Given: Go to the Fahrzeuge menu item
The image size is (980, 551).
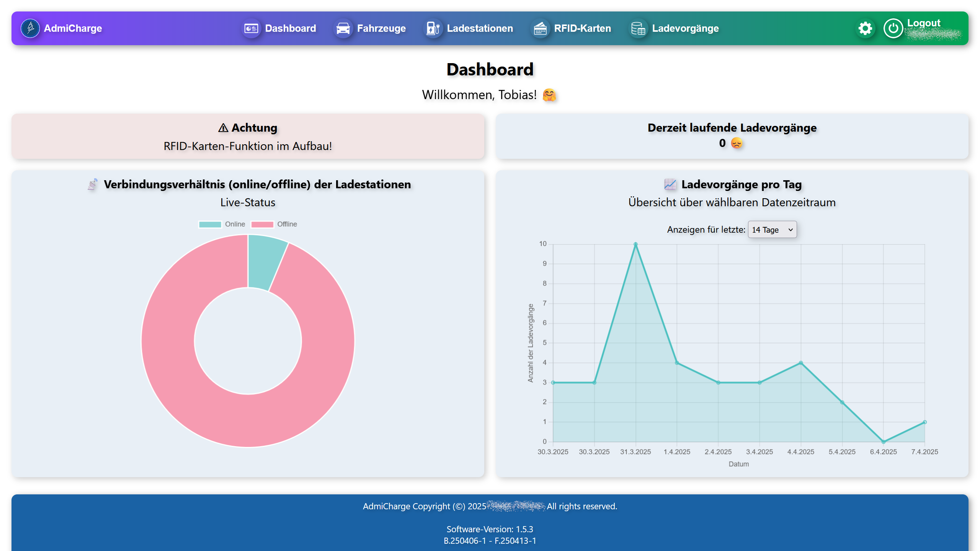Looking at the screenshot, I should tap(381, 28).
